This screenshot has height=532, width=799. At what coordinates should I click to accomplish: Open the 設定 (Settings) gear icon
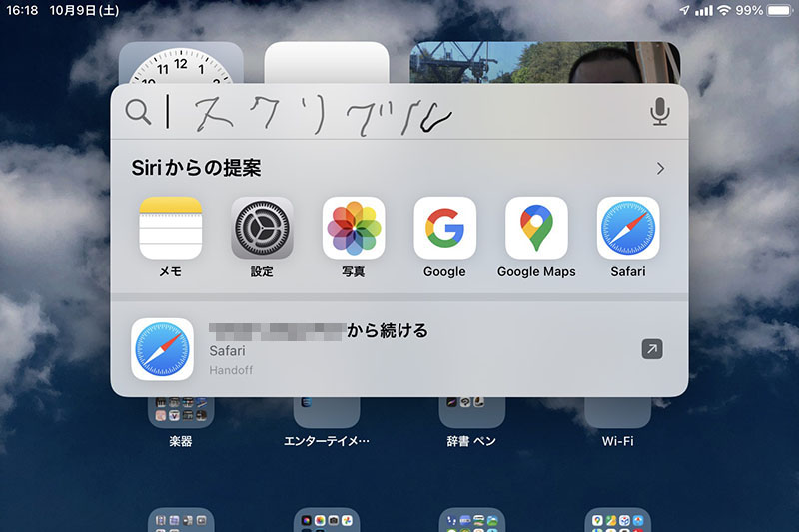[262, 228]
